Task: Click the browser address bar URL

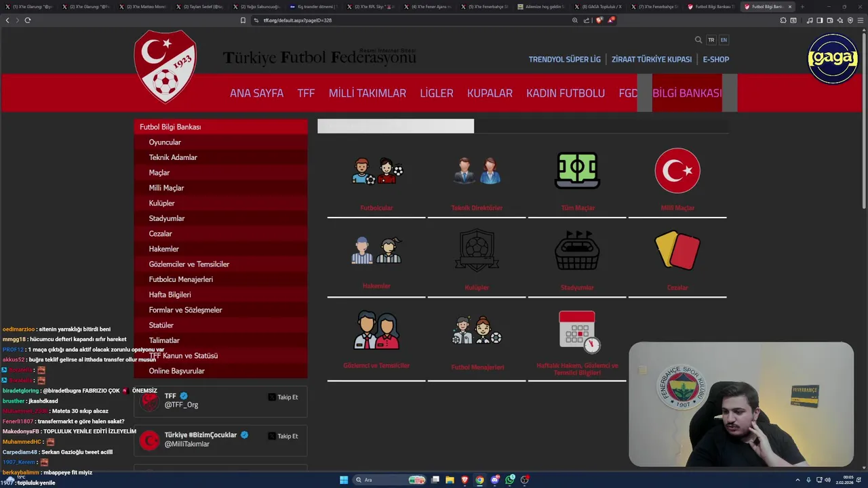Action: click(297, 20)
